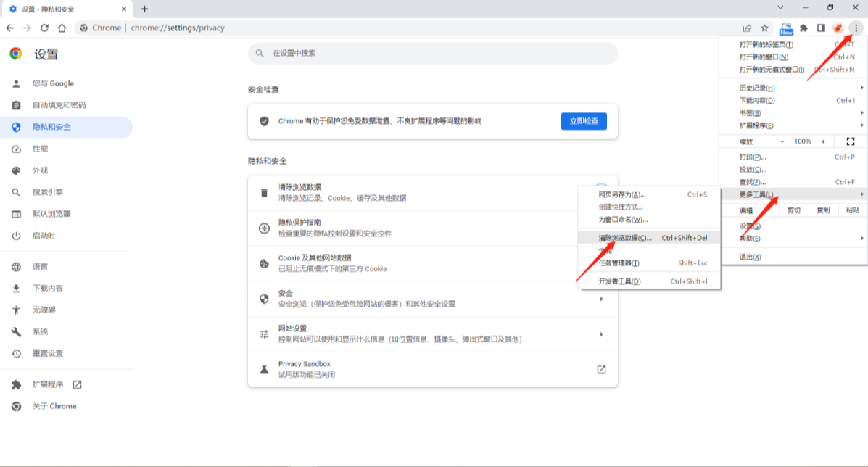Open the extensions puzzle icon in toolbar
Viewport: 868px width, 467px height.
(x=803, y=28)
